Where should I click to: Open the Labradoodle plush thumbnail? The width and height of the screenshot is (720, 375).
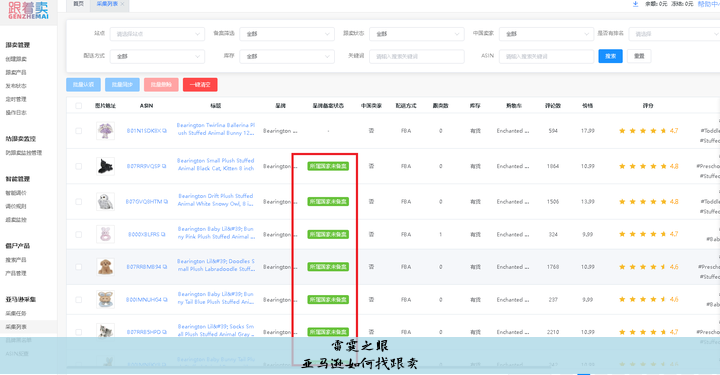(x=105, y=267)
